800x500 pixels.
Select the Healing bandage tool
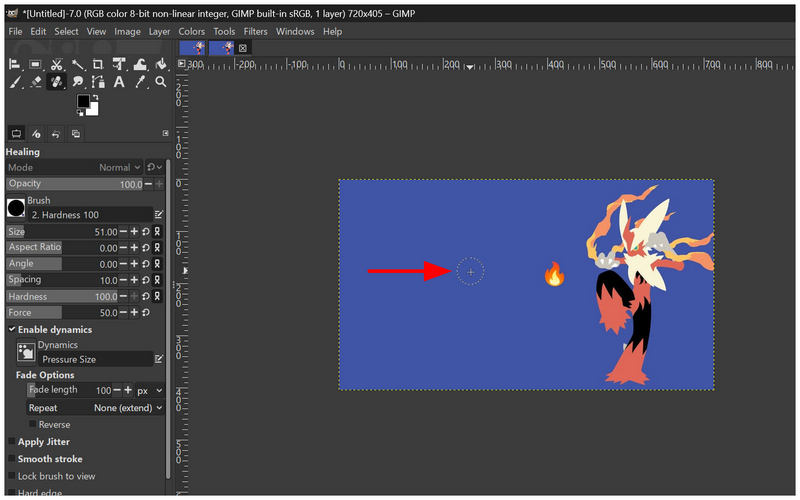pyautogui.click(x=56, y=82)
